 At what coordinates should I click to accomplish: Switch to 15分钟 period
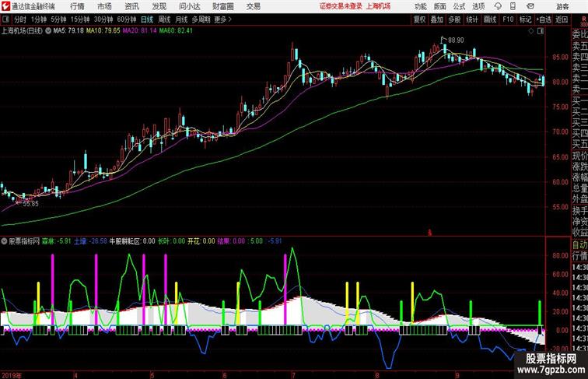point(80,19)
